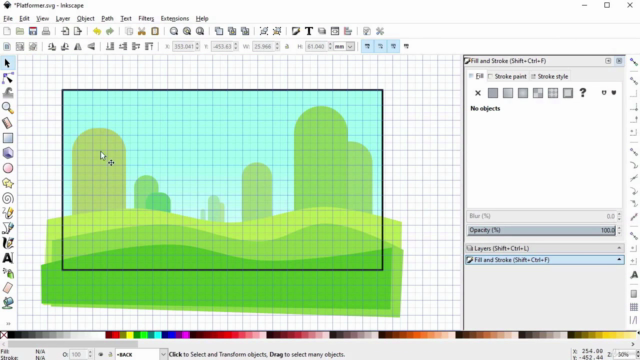The height and width of the screenshot is (360, 640).
Task: Switch to the Stroke style tab
Action: [x=549, y=76]
